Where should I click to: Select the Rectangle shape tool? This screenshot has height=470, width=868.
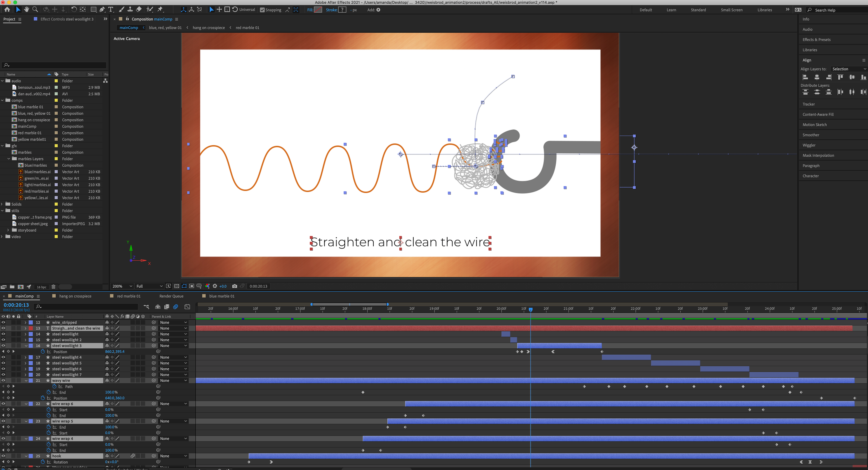(94, 9)
